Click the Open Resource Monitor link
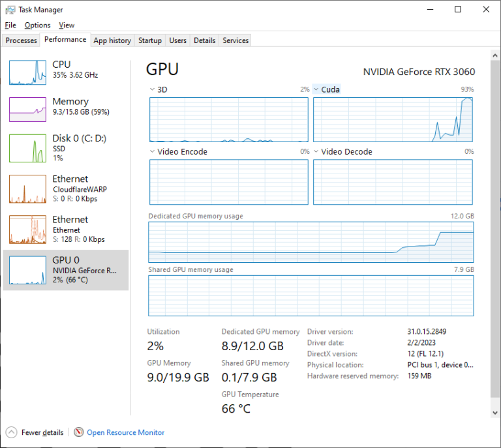Image resolution: width=501 pixels, height=448 pixels. pyautogui.click(x=125, y=432)
